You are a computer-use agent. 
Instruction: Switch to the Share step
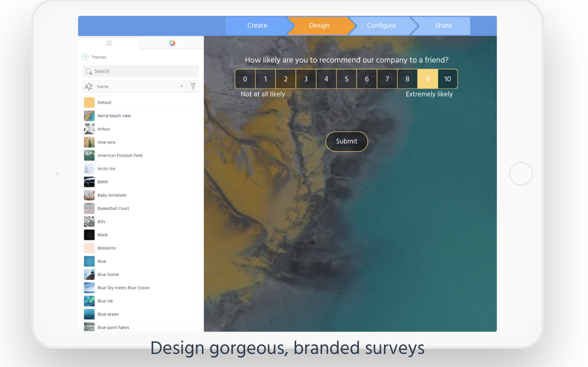point(443,25)
